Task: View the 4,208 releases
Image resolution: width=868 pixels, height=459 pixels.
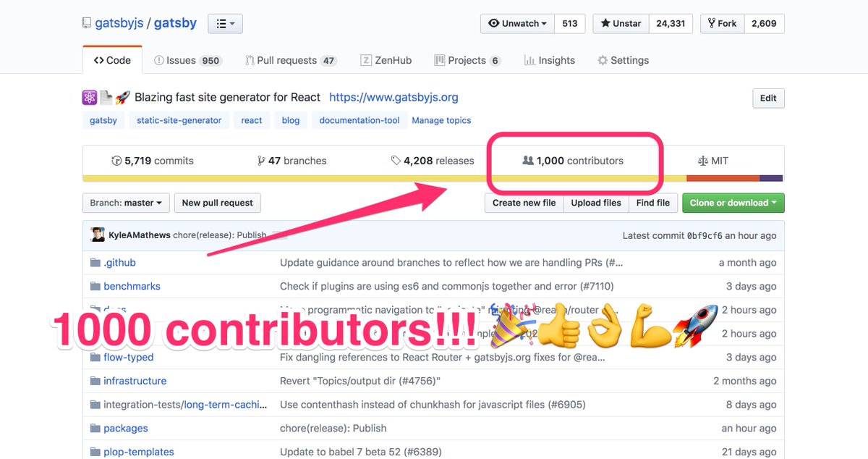Action: coord(433,161)
